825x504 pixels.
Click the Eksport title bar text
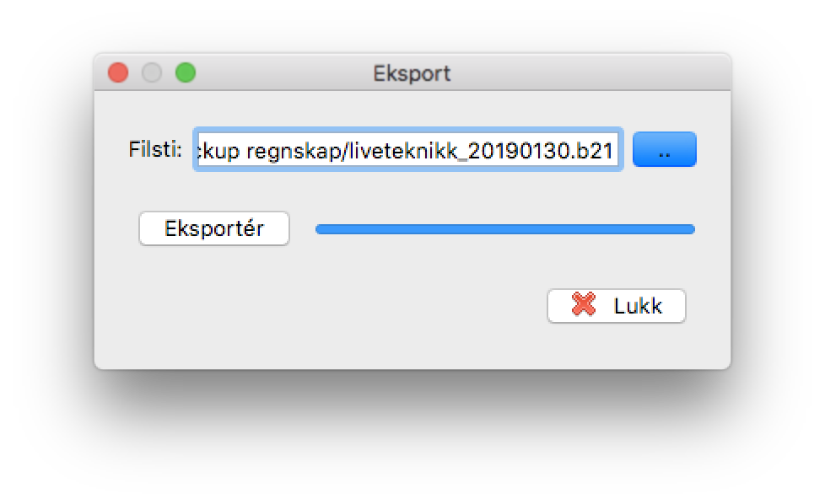412,73
